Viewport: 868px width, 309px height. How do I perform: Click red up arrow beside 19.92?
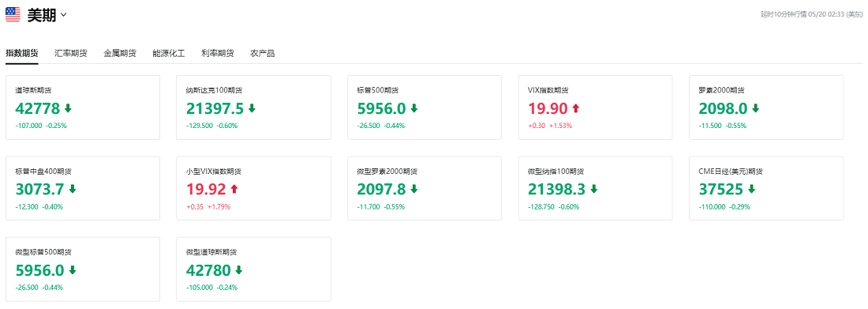click(x=234, y=189)
